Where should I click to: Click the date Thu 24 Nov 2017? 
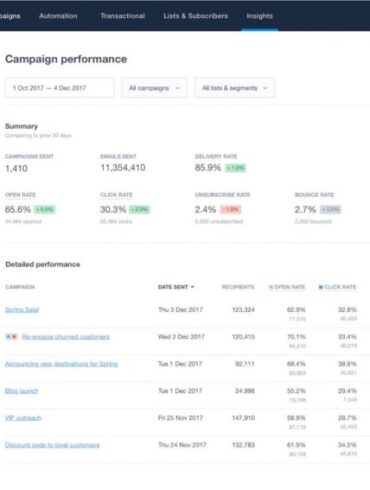(x=182, y=445)
